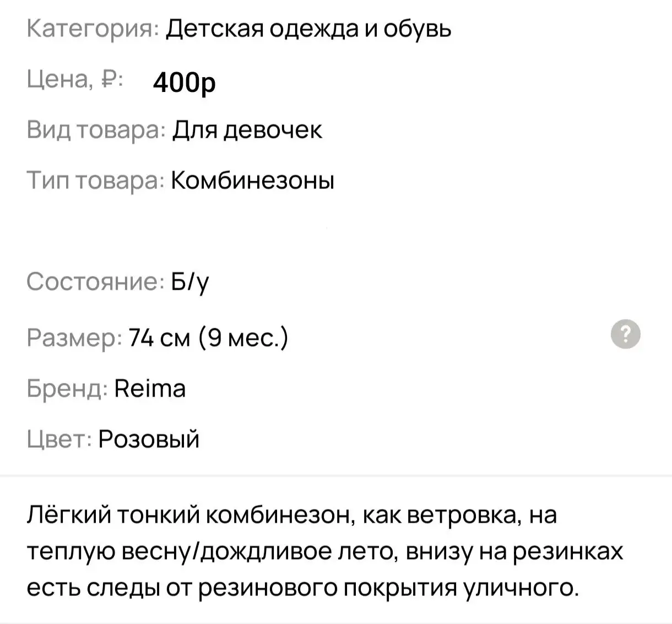The height and width of the screenshot is (624, 672).
Task: Click the 400р price value
Action: click(x=184, y=83)
